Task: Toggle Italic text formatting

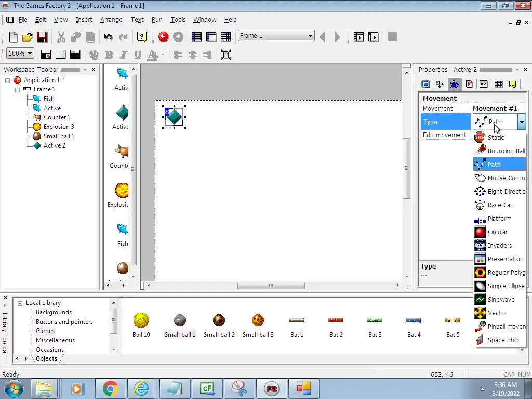Action: pos(123,55)
